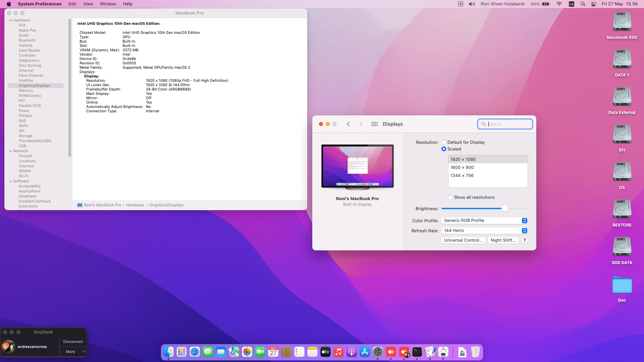Collapse the Software section in sidebar
The width and height of the screenshot is (644, 362).
click(11, 181)
